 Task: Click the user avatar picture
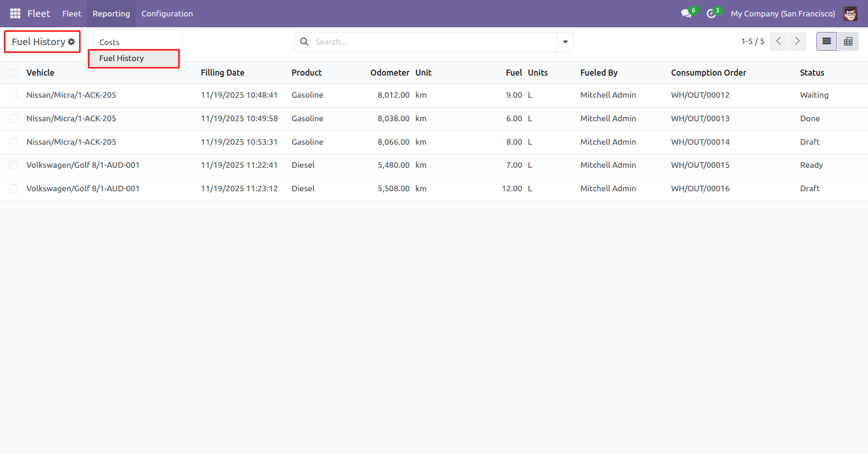coord(850,14)
